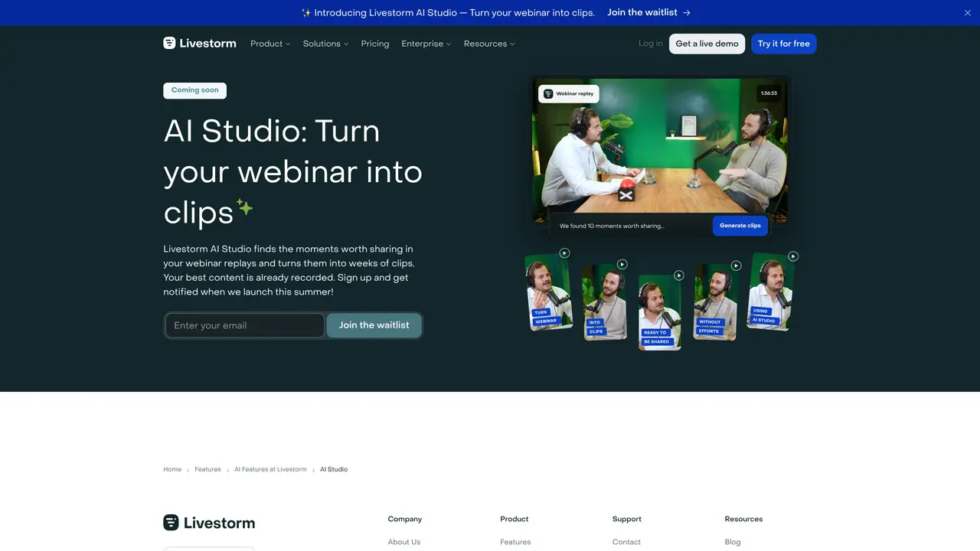Click the Resources footer heading
The height and width of the screenshot is (551, 980).
tap(743, 519)
